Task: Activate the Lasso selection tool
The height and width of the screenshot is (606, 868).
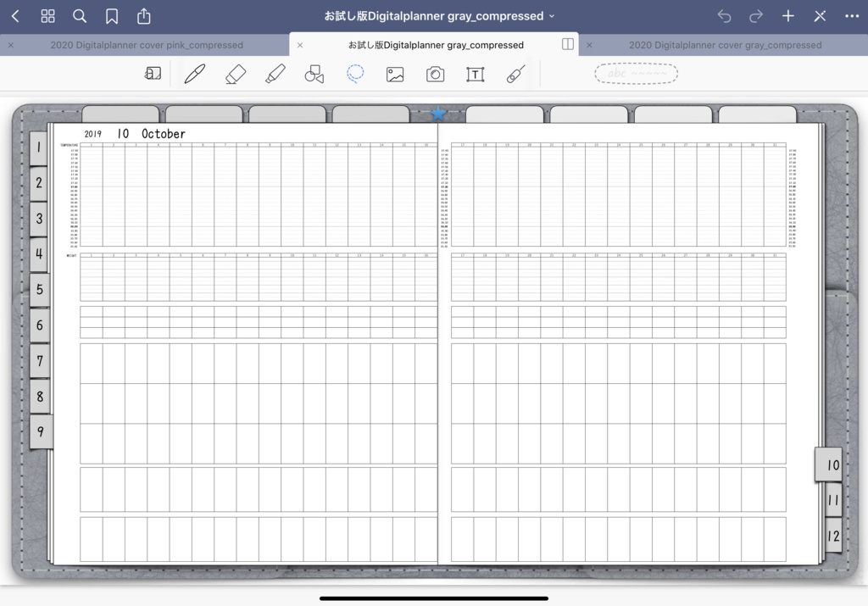Action: 355,74
